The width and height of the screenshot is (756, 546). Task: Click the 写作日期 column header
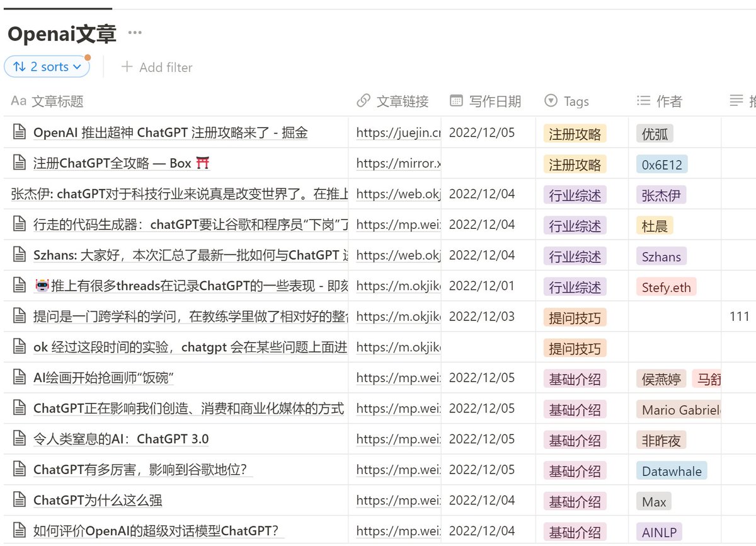click(486, 101)
